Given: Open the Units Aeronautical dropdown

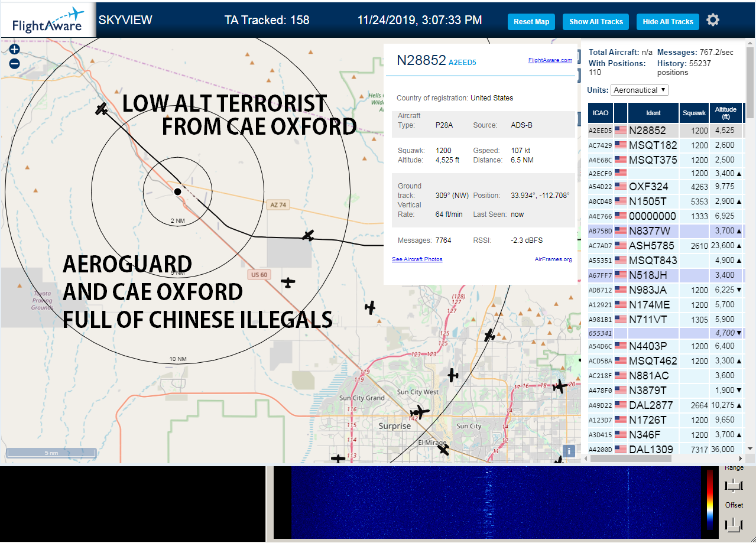Looking at the screenshot, I should [x=640, y=90].
